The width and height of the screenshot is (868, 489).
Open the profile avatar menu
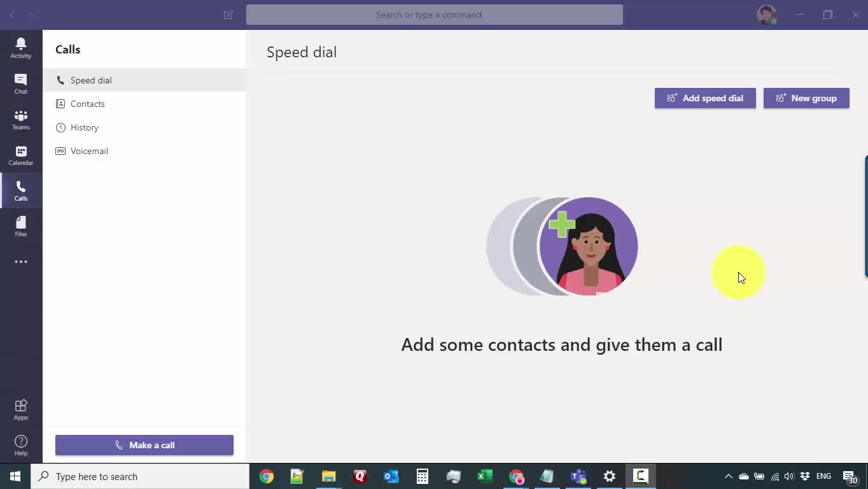(x=766, y=15)
